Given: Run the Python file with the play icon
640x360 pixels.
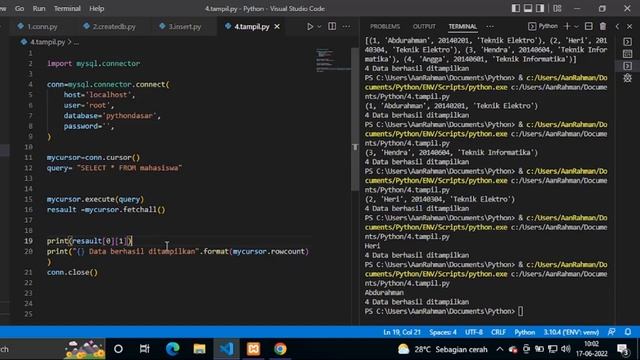Looking at the screenshot, I should (x=310, y=27).
